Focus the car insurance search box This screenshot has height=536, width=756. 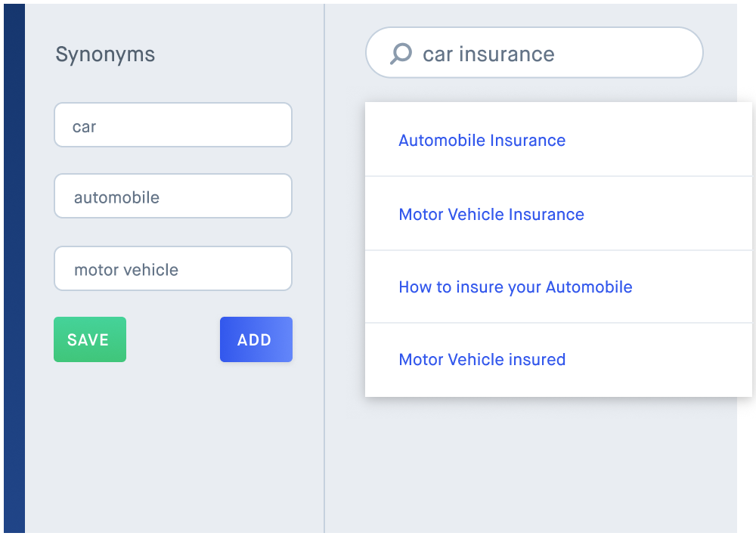(x=534, y=52)
